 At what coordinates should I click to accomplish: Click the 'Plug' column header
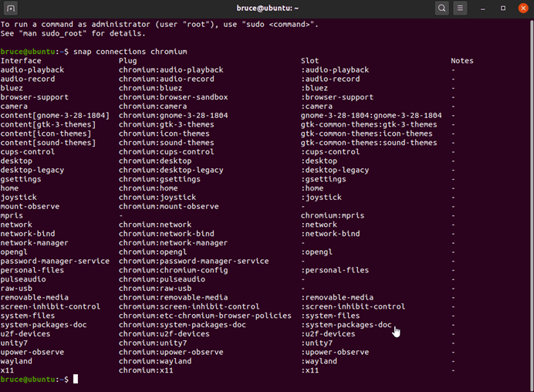[x=127, y=61]
